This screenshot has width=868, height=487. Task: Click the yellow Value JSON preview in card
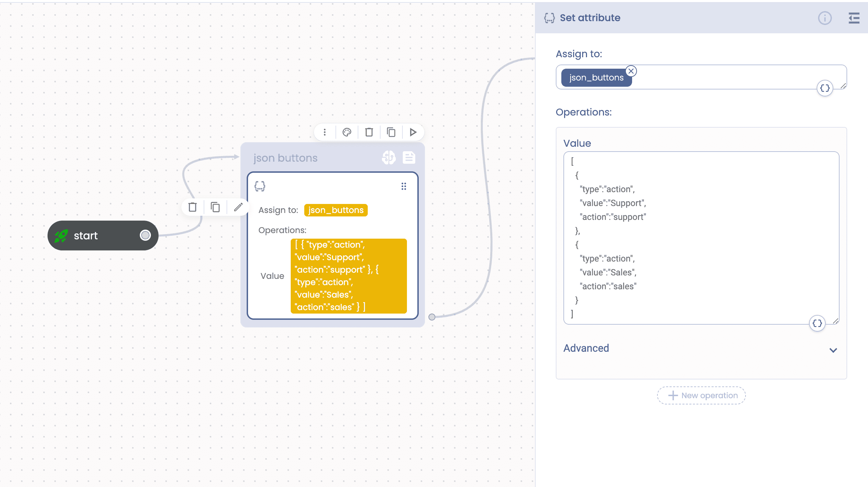tap(349, 276)
